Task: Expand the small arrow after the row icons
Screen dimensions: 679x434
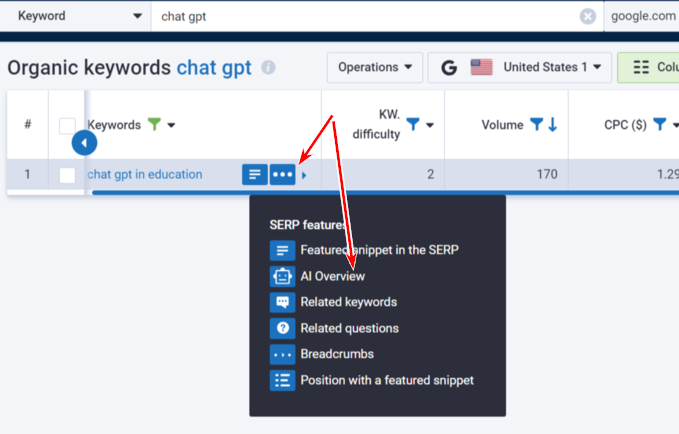Action: pos(304,175)
